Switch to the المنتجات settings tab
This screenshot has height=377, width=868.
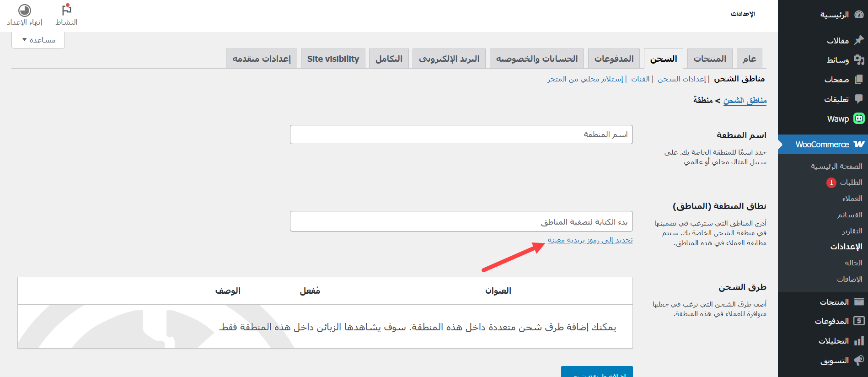point(710,59)
